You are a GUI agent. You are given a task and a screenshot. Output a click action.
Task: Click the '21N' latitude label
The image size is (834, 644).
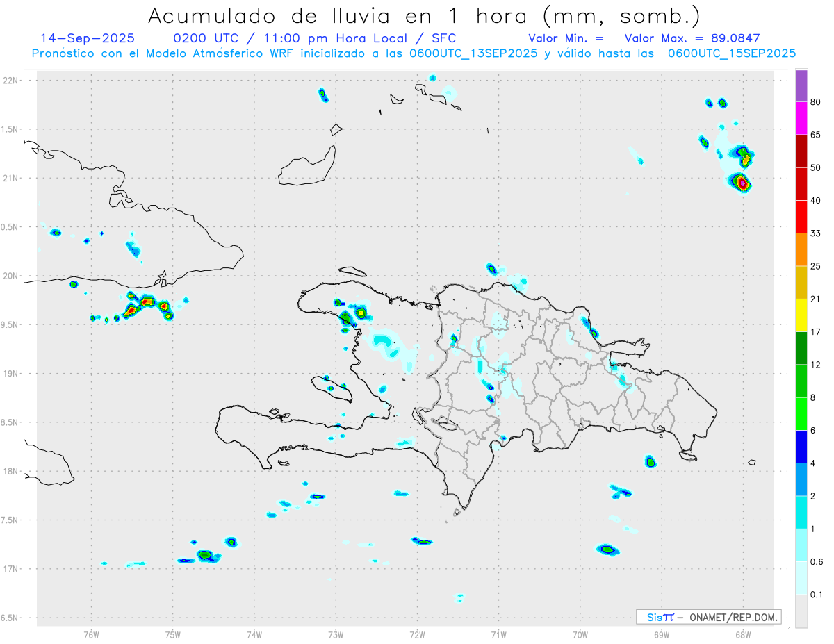pyautogui.click(x=11, y=178)
